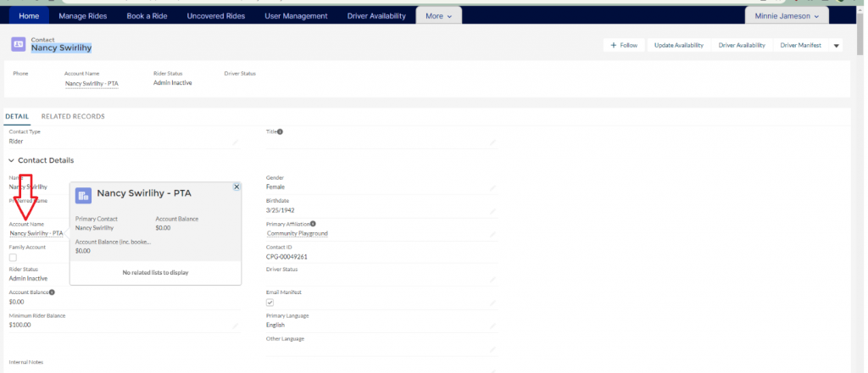
Task: Open the More navigation dropdown
Action: coord(438,15)
